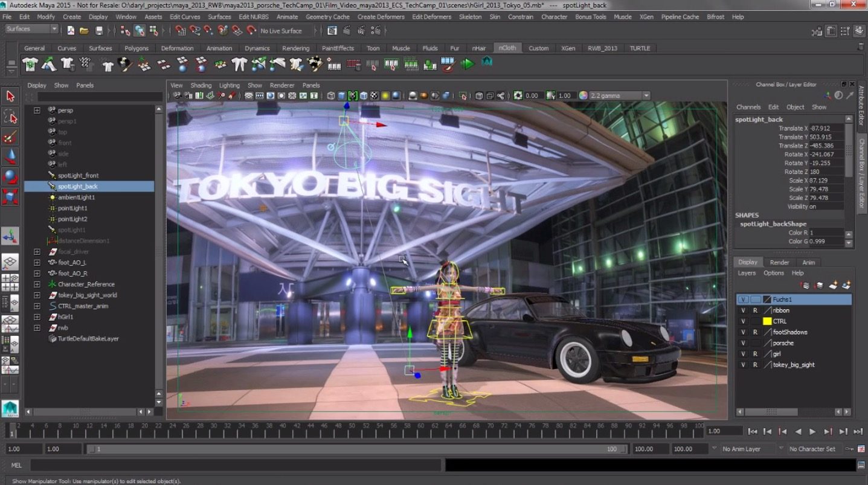Activate the Paint selection brush tool
The height and width of the screenshot is (485, 868).
[10, 137]
